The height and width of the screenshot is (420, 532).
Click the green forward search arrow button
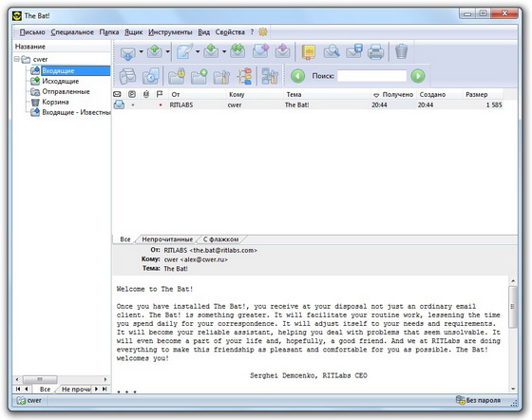pyautogui.click(x=418, y=76)
